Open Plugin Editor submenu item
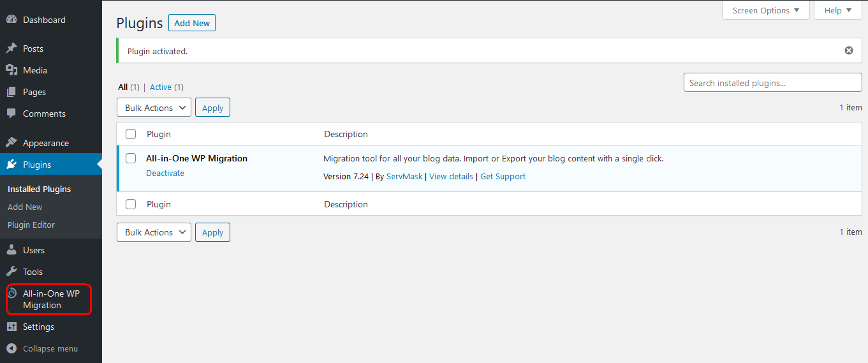 click(31, 225)
